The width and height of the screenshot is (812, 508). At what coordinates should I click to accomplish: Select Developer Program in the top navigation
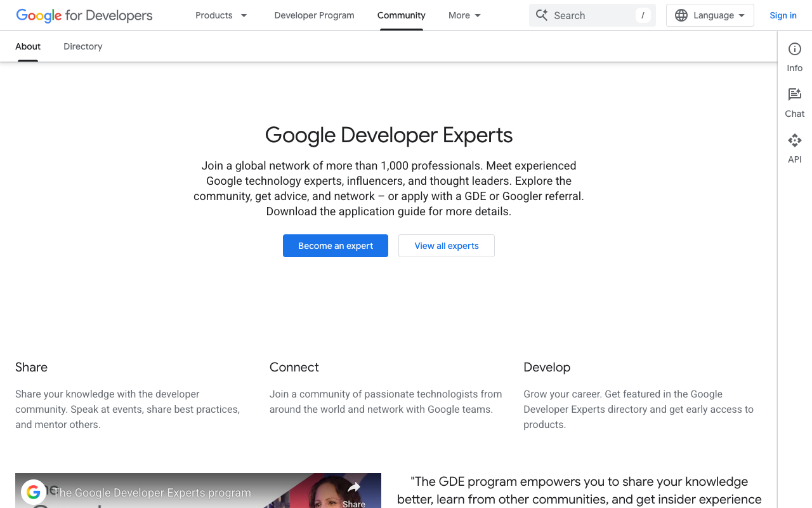pyautogui.click(x=314, y=15)
